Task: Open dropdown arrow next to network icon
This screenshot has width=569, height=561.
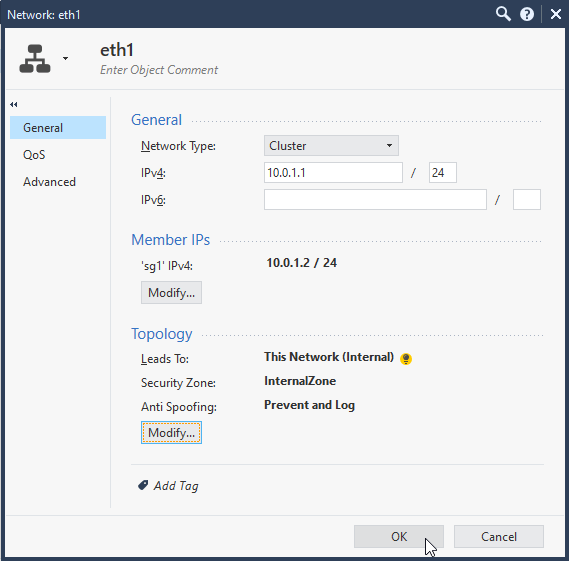Action: point(65,58)
